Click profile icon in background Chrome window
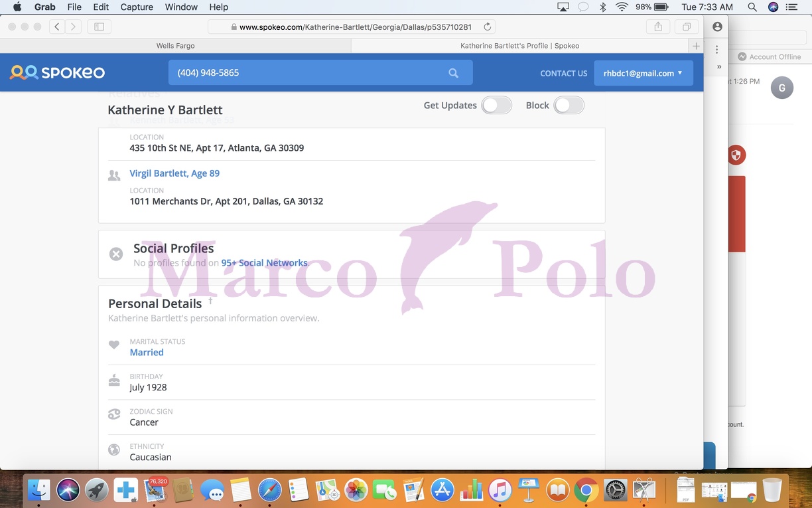812x508 pixels. [x=717, y=27]
